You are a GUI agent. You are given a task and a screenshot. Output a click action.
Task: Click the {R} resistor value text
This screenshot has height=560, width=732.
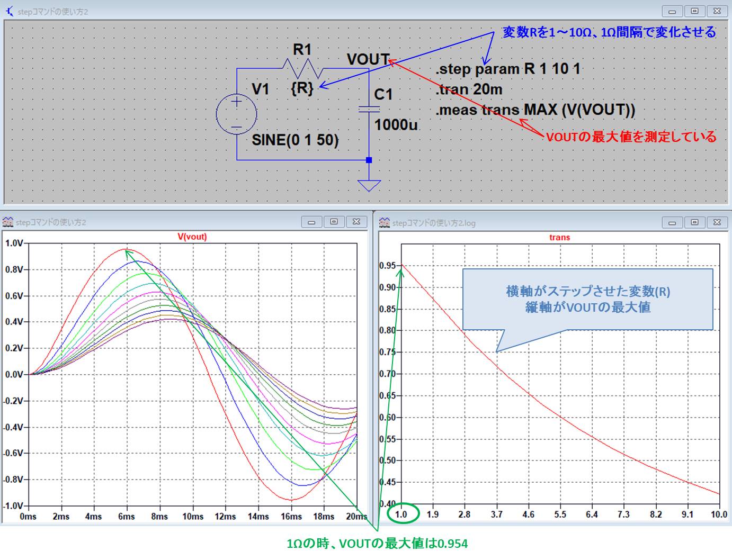(x=302, y=88)
